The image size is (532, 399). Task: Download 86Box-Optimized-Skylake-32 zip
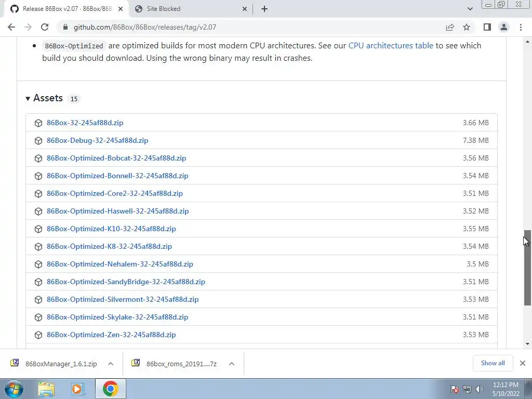pyautogui.click(x=117, y=317)
